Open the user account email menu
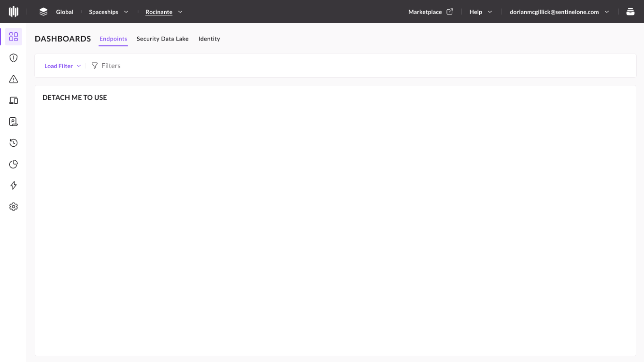This screenshot has width=644, height=362. [x=559, y=12]
